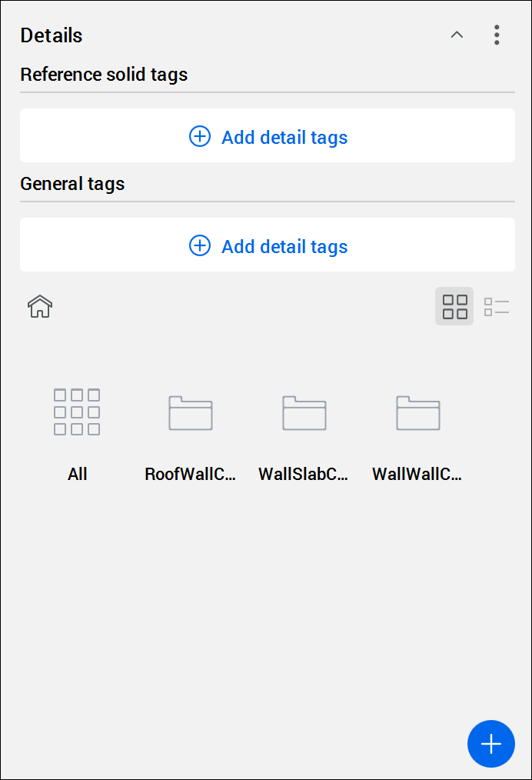Select the All details grid icon
532x780 pixels.
tap(77, 412)
